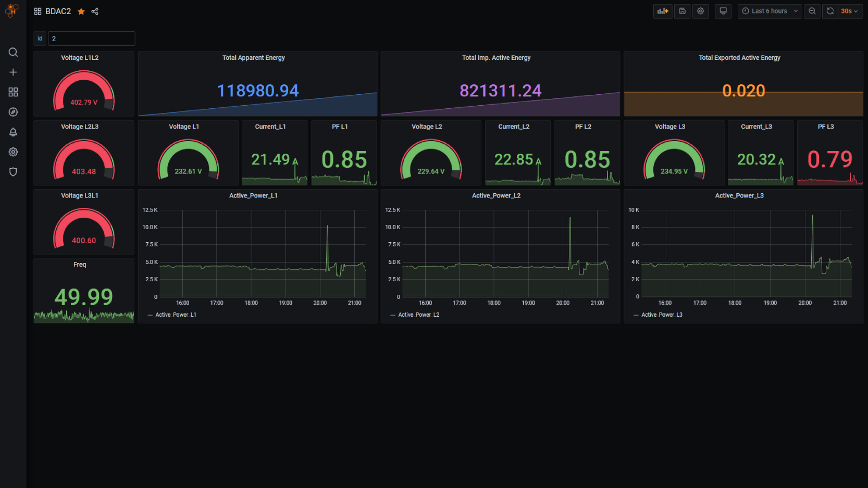Refresh the dashboard now
The image size is (868, 488).
click(x=830, y=11)
